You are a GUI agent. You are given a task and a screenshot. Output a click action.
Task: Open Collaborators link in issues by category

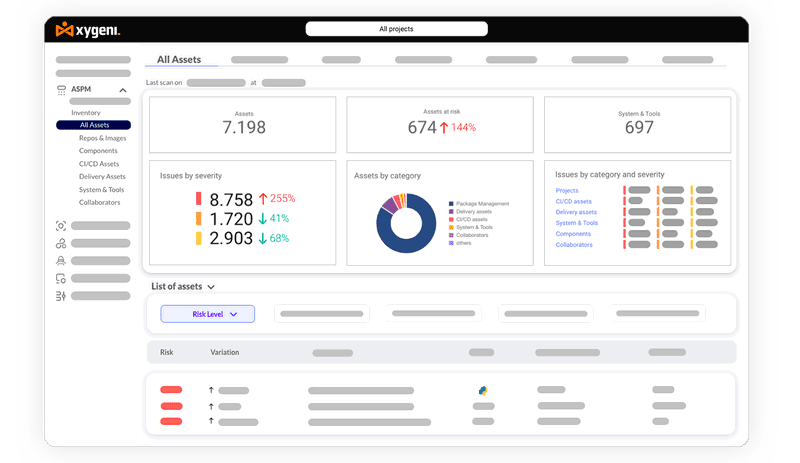[x=574, y=245]
